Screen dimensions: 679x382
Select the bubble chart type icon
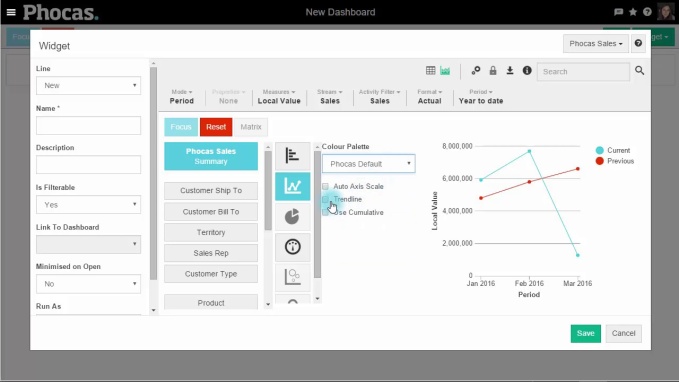click(293, 277)
